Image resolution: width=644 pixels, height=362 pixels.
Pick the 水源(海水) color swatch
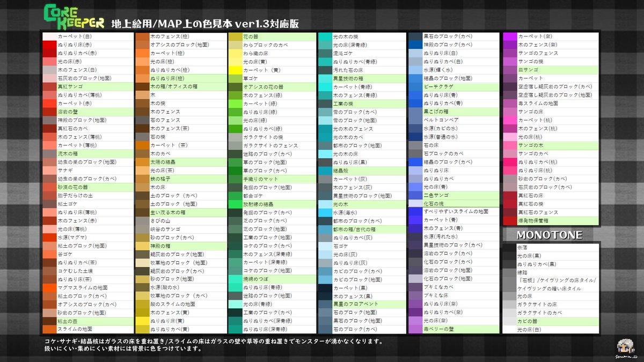(325, 212)
